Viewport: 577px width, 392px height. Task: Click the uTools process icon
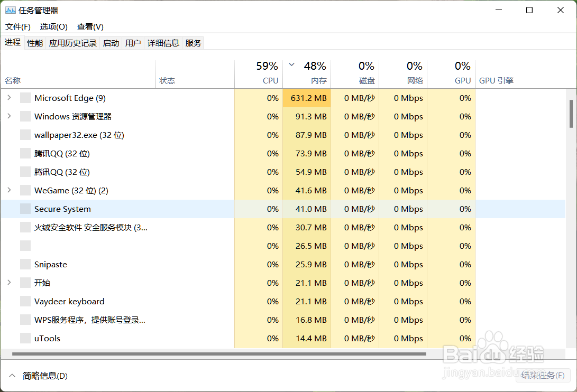[25, 338]
